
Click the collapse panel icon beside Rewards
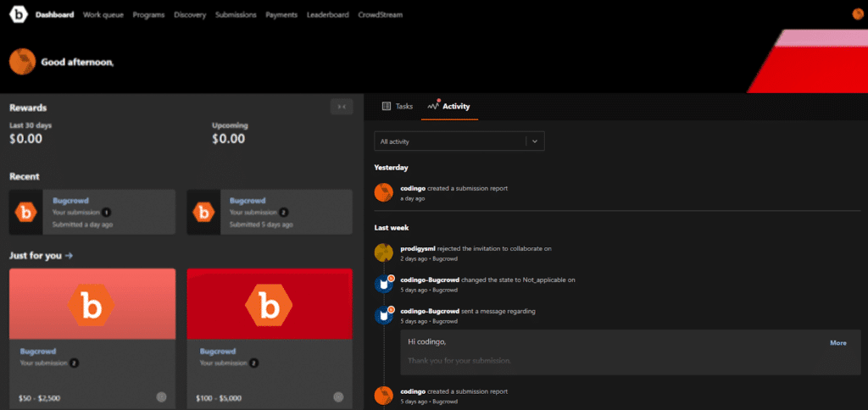click(341, 106)
